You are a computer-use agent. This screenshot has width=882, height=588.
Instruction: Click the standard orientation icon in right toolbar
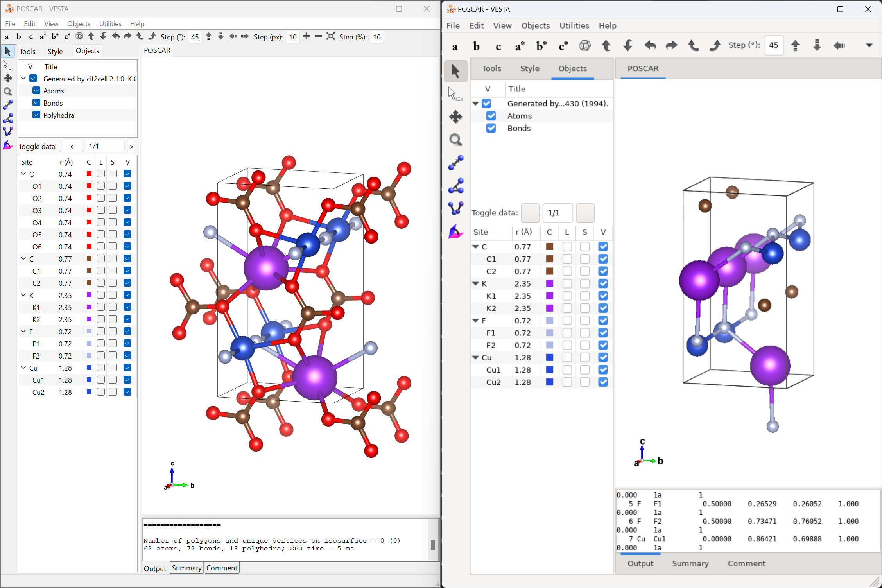click(585, 46)
